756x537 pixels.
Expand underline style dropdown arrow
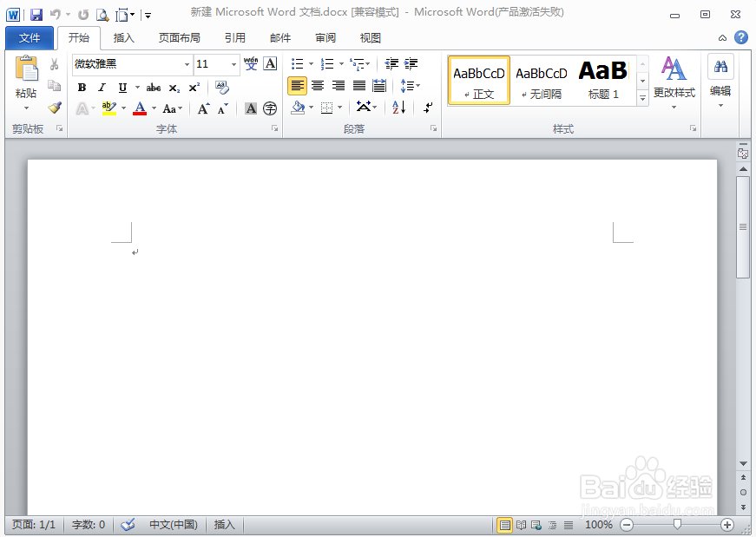point(137,88)
